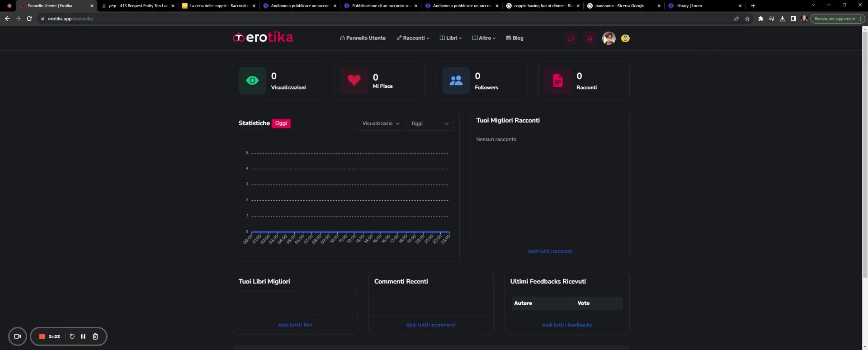
Task: Expand the Libri navigation menu
Action: pyautogui.click(x=451, y=38)
